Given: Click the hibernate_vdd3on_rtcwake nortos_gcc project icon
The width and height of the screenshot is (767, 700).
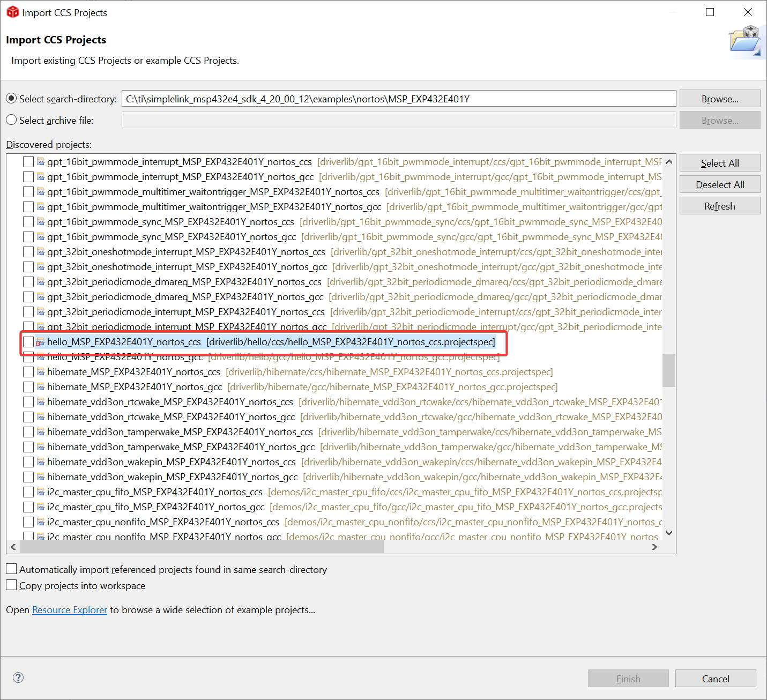Looking at the screenshot, I should pos(40,417).
